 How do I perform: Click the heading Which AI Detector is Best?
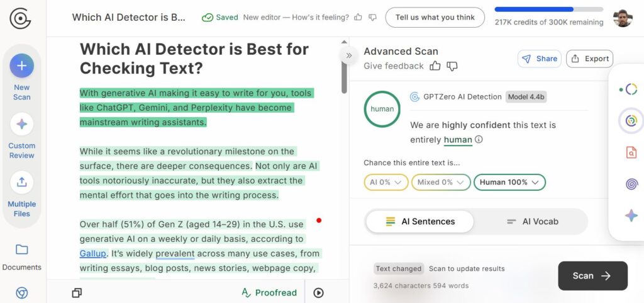coord(194,59)
